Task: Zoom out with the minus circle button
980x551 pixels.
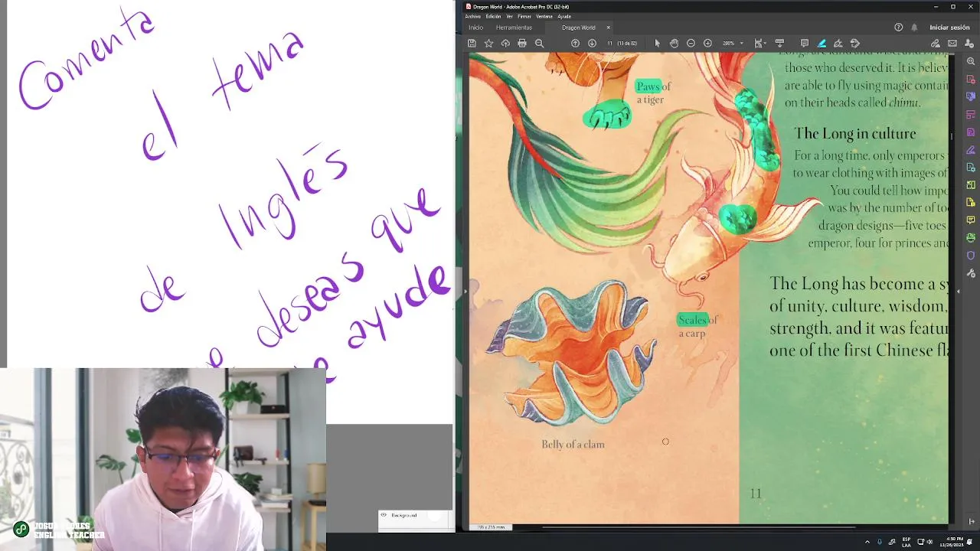Action: [691, 44]
